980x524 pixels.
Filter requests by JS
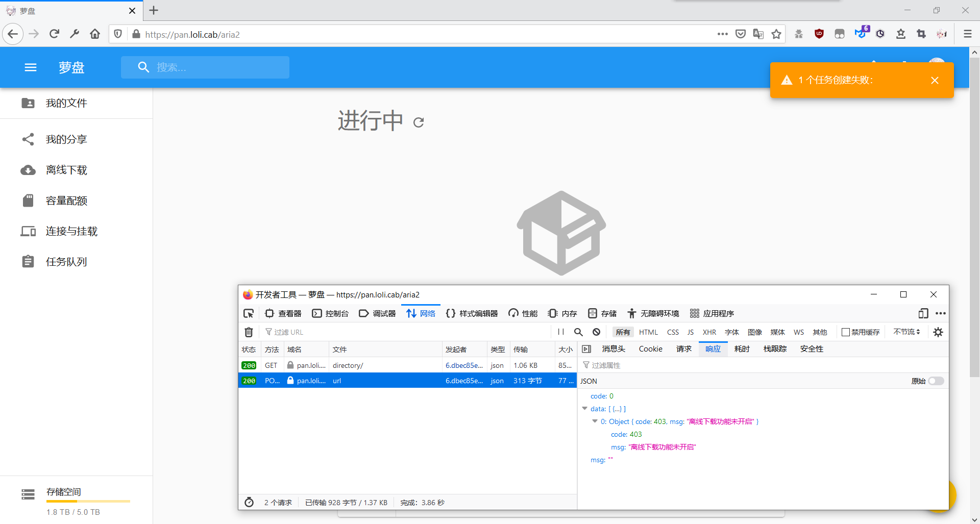click(x=691, y=332)
